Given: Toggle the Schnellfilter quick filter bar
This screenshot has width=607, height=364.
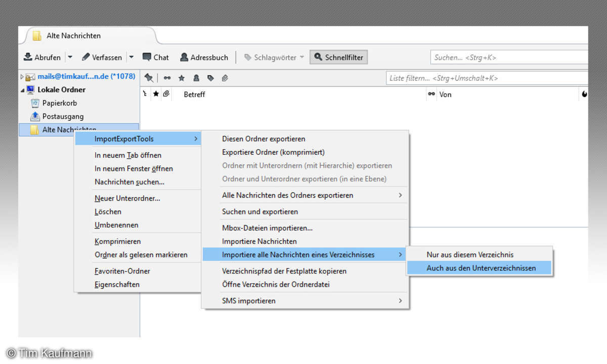Looking at the screenshot, I should pos(338,57).
